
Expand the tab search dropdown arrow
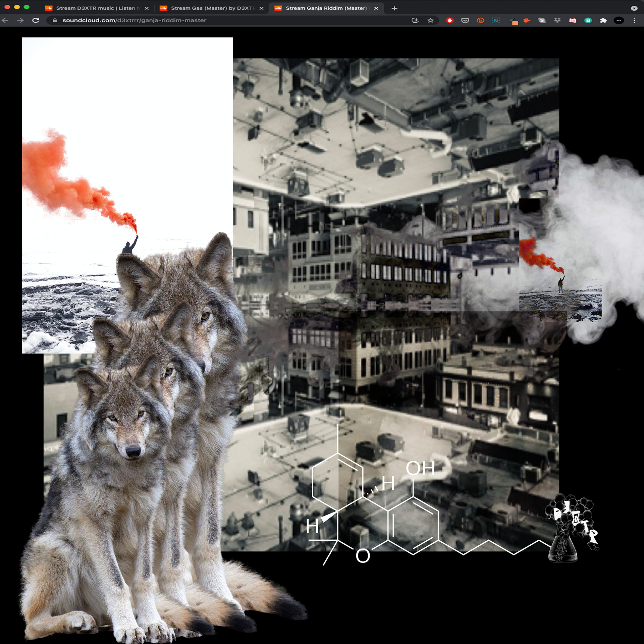click(634, 8)
